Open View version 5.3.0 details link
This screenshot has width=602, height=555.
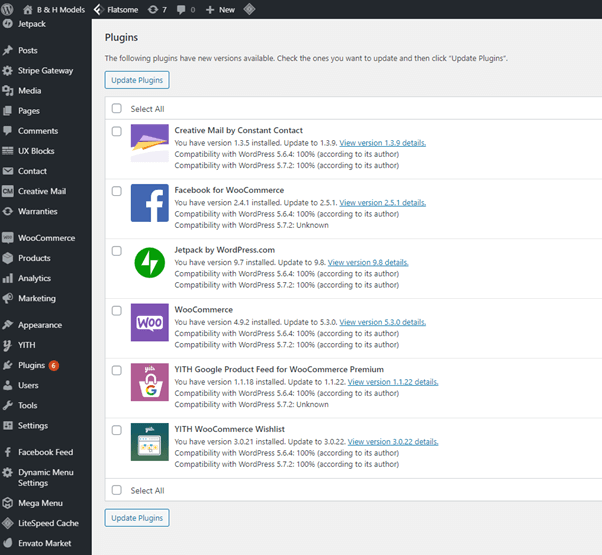tap(383, 322)
